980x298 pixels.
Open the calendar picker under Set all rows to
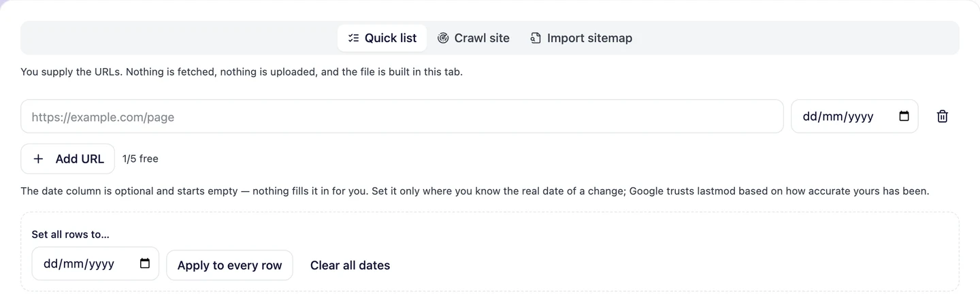click(144, 263)
